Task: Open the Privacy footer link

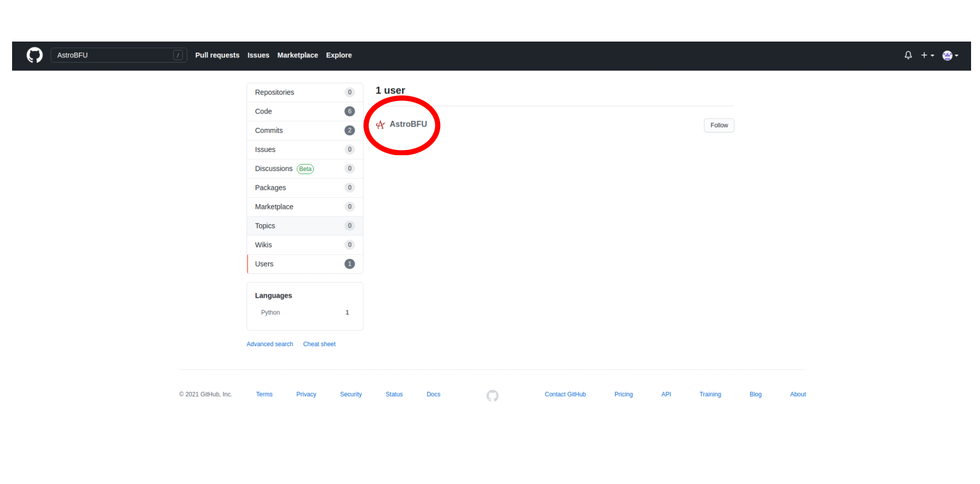Action: [306, 395]
